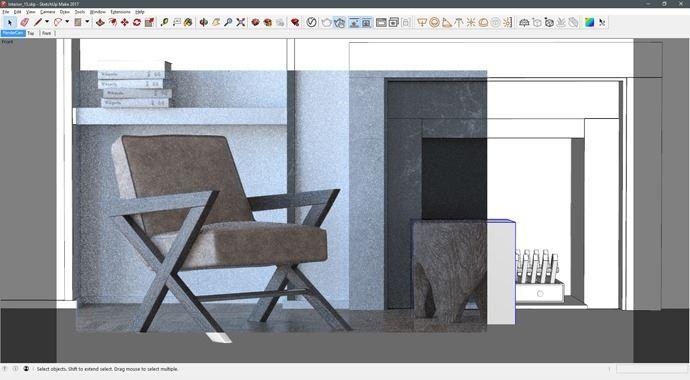Toggle the highlighted render region button
The width and height of the screenshot is (690, 380).
366,22
